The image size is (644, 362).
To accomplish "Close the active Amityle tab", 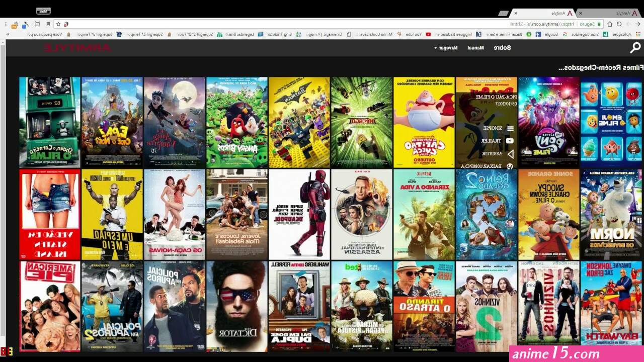I will coord(516,13).
